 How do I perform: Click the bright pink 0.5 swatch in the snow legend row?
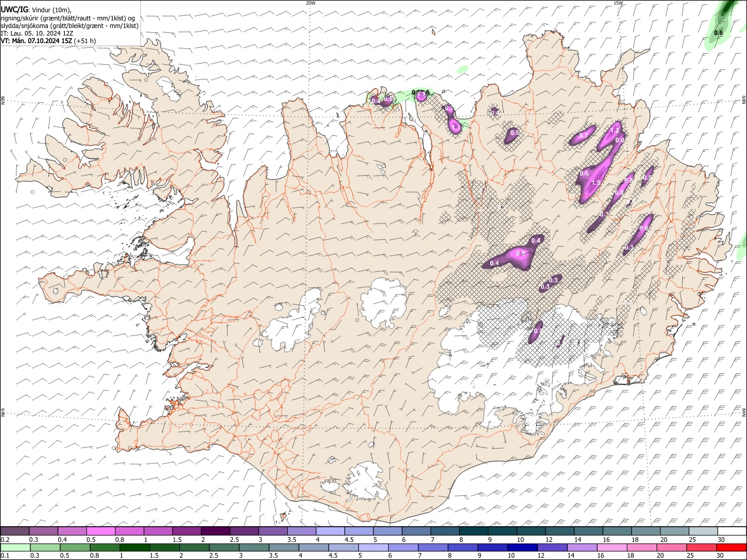point(101,531)
